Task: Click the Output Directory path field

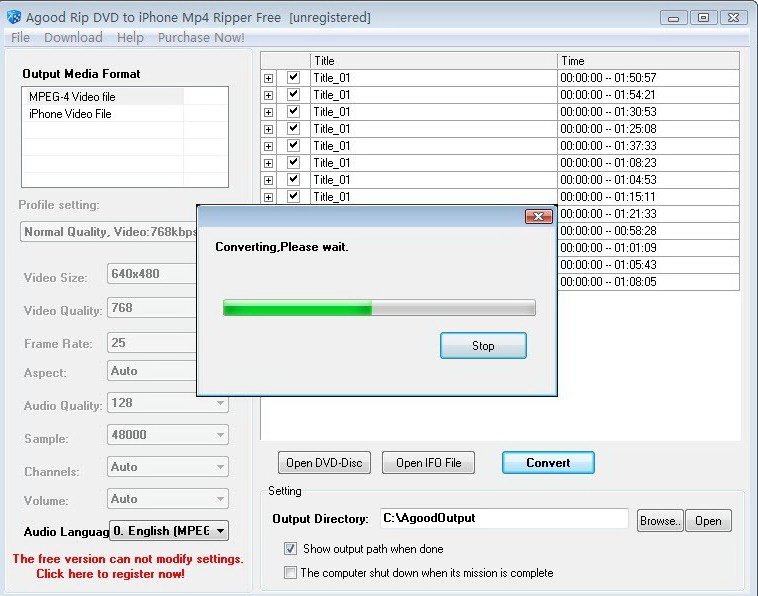Action: tap(504, 518)
